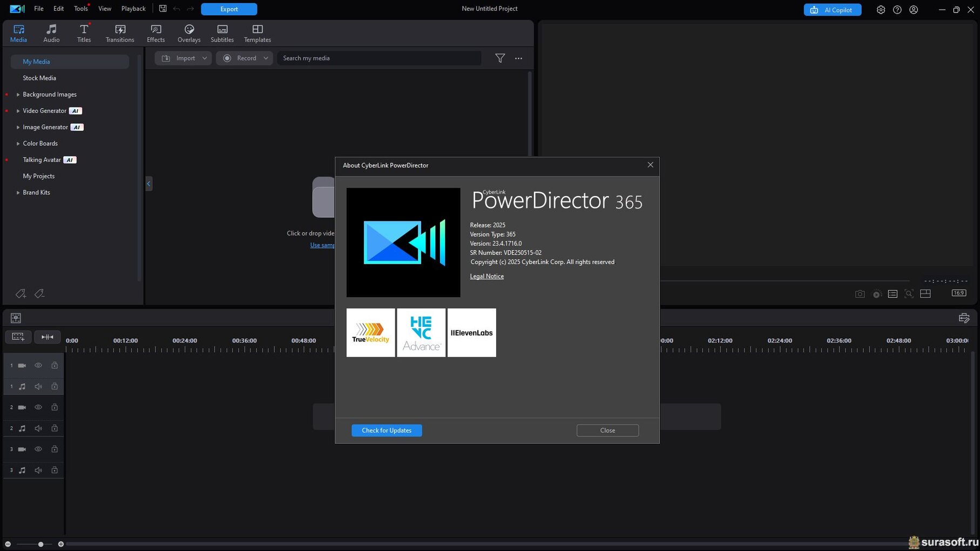Collapse the media sidebar panel arrow

pyautogui.click(x=148, y=184)
